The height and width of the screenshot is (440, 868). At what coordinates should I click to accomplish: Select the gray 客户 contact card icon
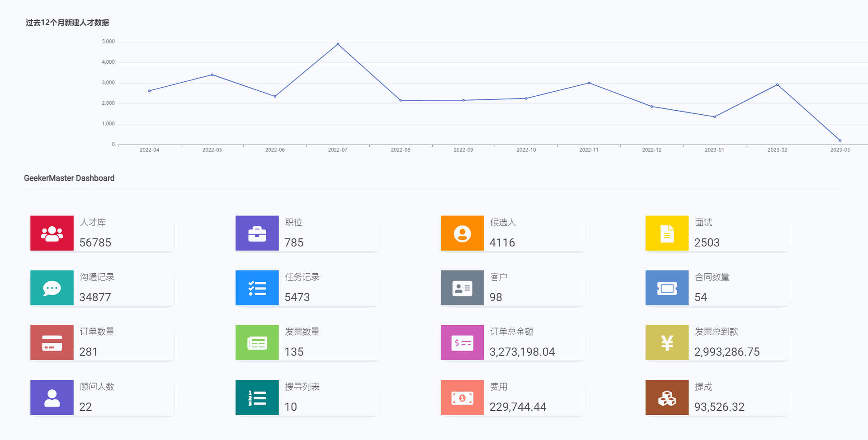462,288
